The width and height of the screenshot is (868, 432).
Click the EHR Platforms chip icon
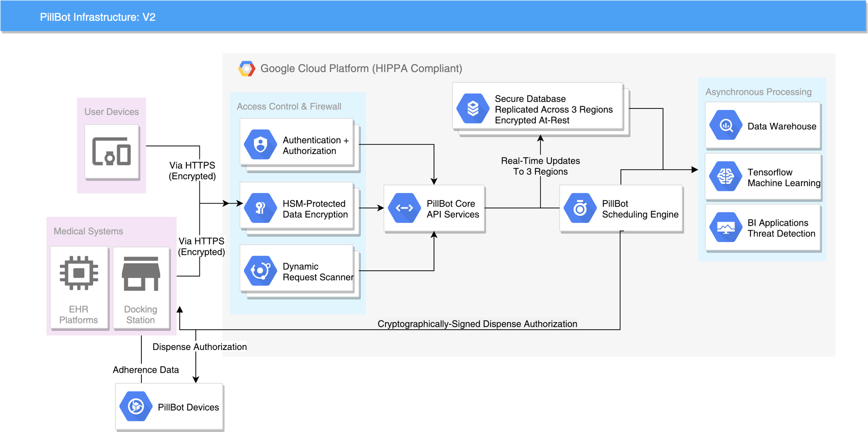tap(79, 273)
